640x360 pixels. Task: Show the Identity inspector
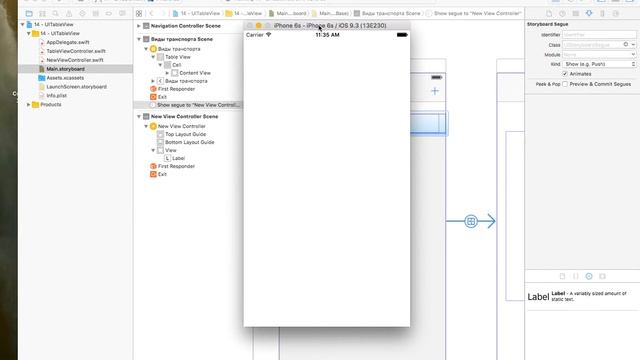576,13
